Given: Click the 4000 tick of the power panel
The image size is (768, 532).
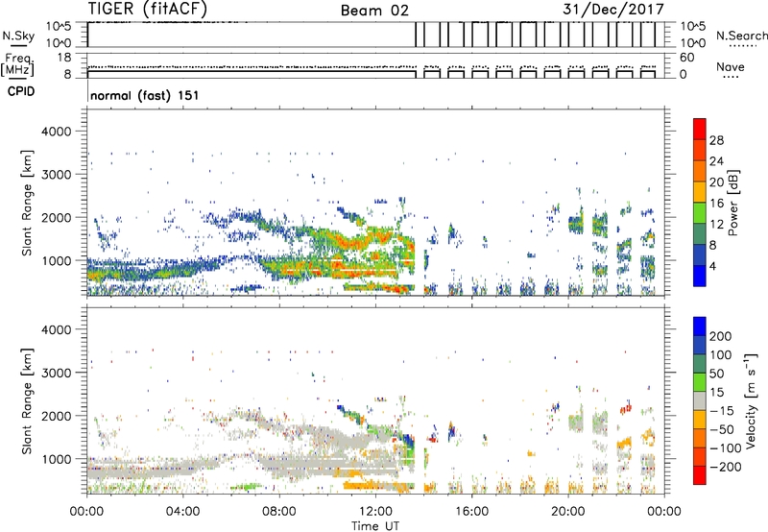Looking at the screenshot, I should point(57,132).
